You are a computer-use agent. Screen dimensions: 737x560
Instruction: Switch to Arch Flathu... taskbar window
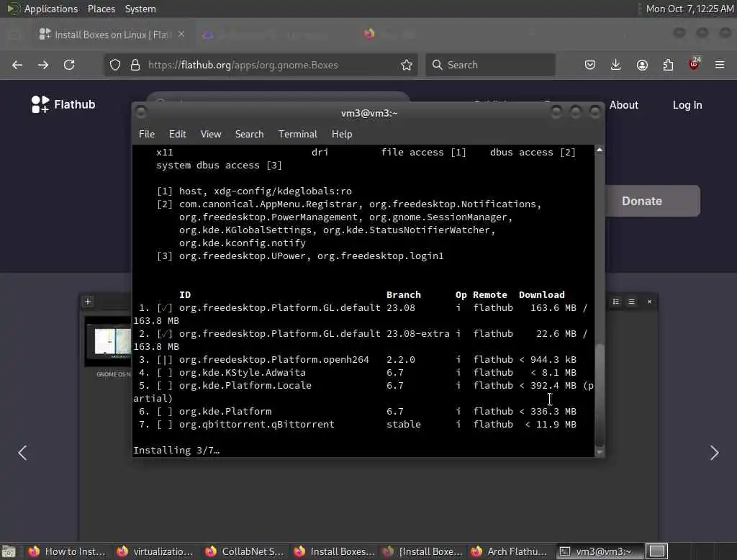pos(510,551)
